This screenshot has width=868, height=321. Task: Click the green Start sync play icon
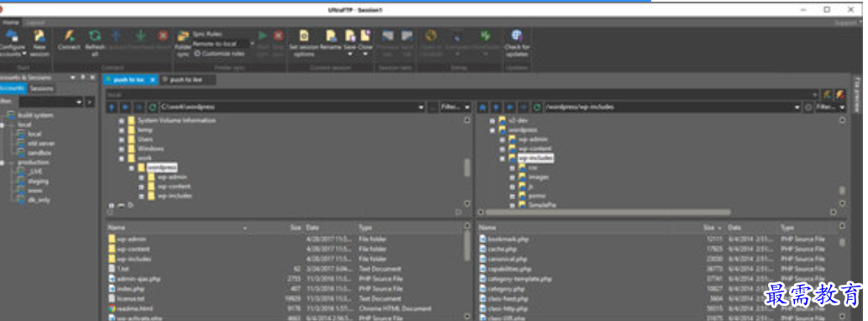263,36
